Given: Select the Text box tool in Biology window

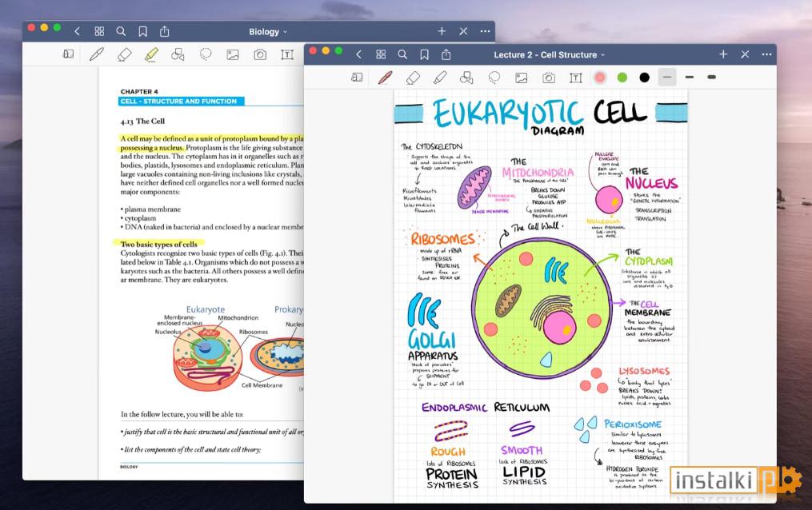Looking at the screenshot, I should click(x=287, y=55).
